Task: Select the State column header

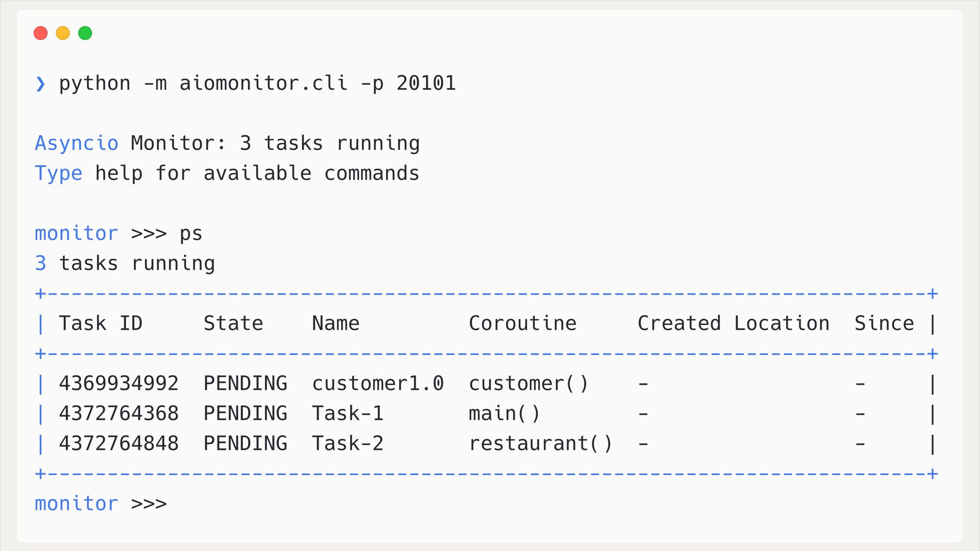Action: coord(233,323)
